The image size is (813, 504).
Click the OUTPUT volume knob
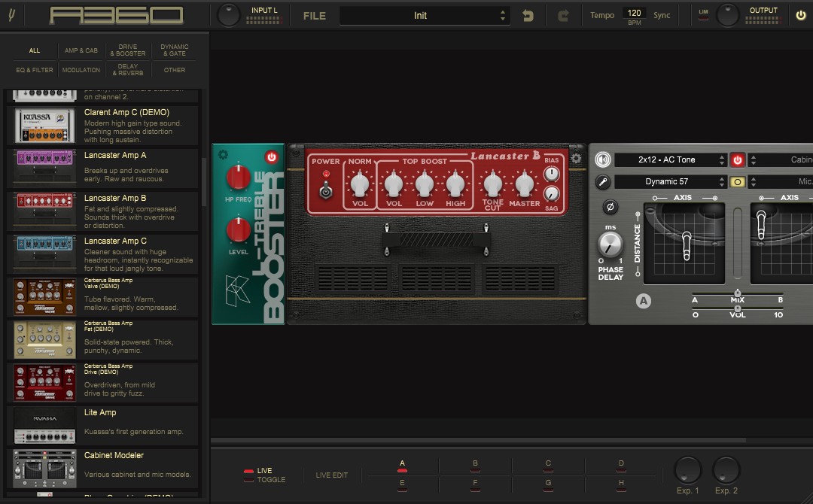(727, 15)
